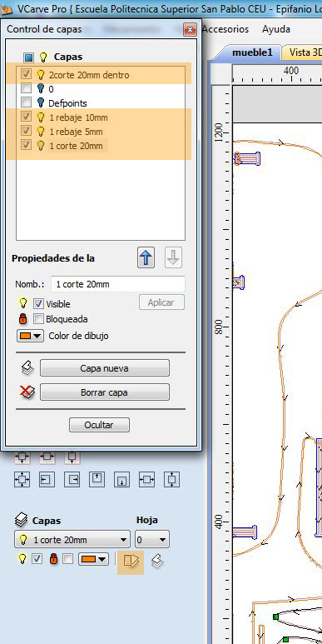Align selection to right inside edge
This screenshot has width=322, height=644.
coord(72,479)
